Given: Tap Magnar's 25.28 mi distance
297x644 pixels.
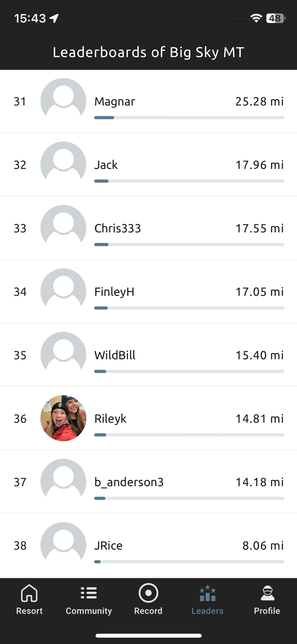Looking at the screenshot, I should [x=260, y=102].
